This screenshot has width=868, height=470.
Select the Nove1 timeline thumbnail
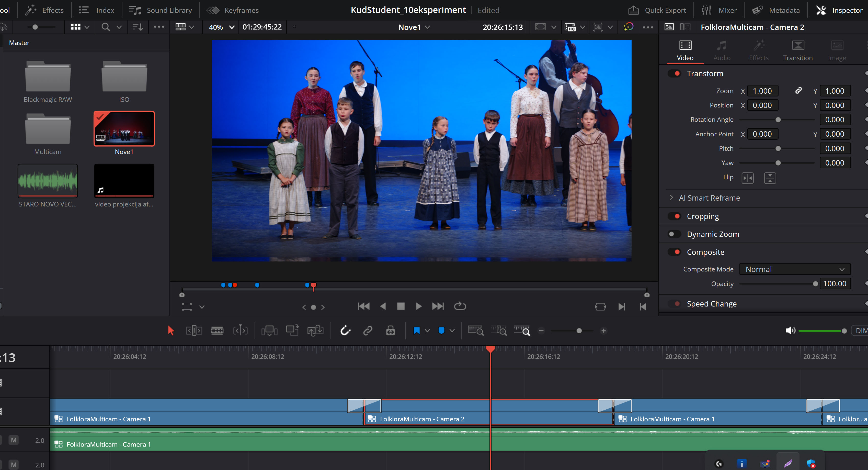pyautogui.click(x=124, y=128)
